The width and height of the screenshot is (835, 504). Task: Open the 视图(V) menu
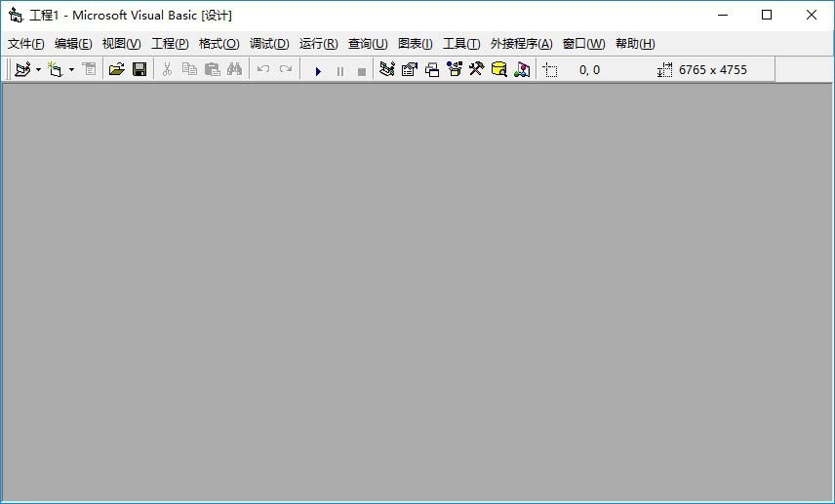tap(121, 44)
